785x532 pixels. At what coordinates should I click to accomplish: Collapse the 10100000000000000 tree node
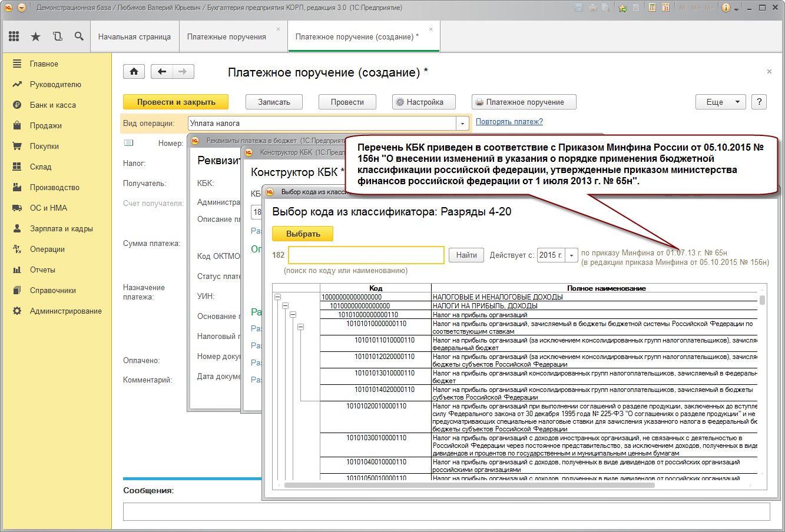[x=285, y=306]
